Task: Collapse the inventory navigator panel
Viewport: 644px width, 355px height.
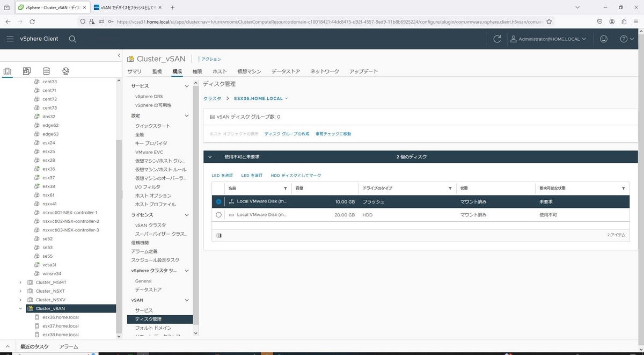Action: click(119, 56)
